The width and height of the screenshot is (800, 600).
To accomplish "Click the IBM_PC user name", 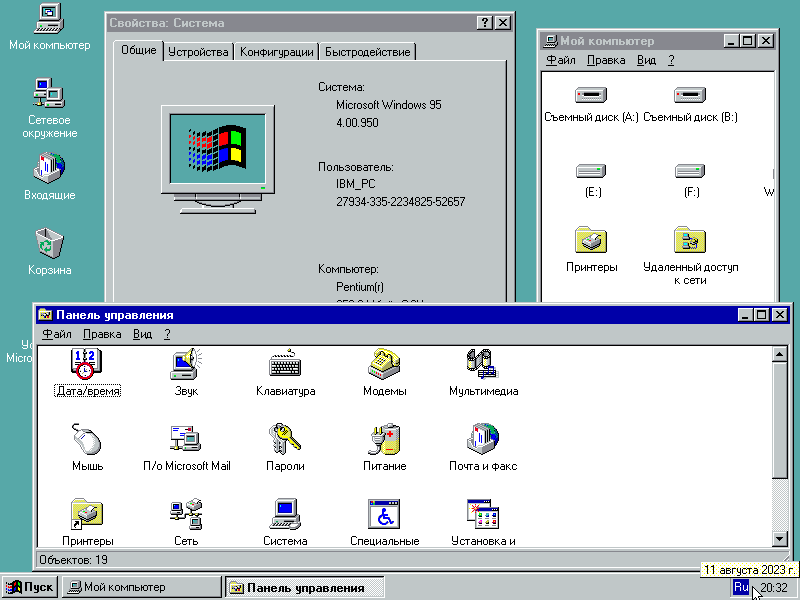I will click(356, 184).
